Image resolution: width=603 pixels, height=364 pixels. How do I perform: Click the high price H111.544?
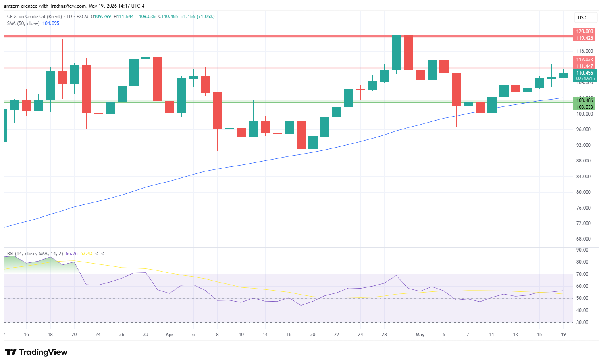(x=123, y=17)
